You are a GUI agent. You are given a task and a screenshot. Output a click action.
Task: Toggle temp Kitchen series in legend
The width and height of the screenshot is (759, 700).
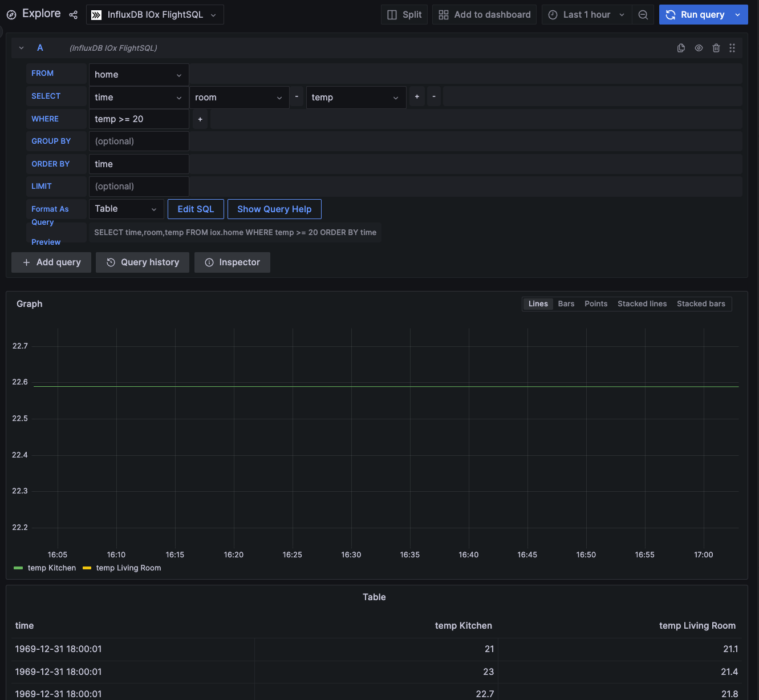click(x=51, y=568)
